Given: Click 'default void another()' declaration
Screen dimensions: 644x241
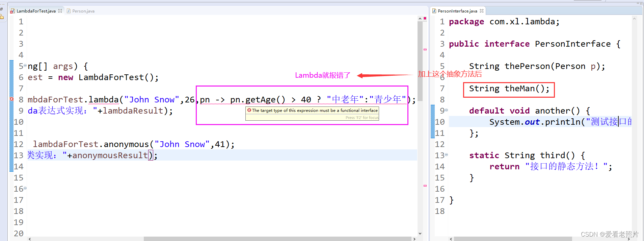Looking at the screenshot, I should [530, 111].
